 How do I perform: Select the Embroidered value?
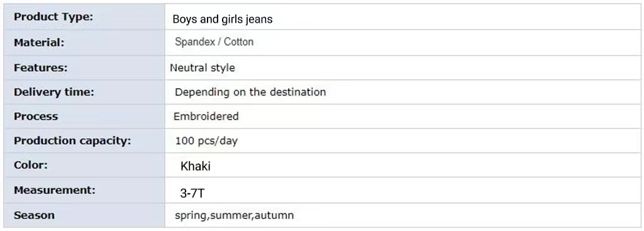(x=206, y=116)
